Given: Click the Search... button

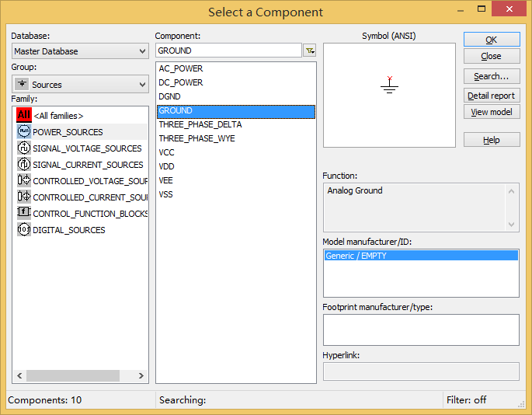Looking at the screenshot, I should pos(491,76).
